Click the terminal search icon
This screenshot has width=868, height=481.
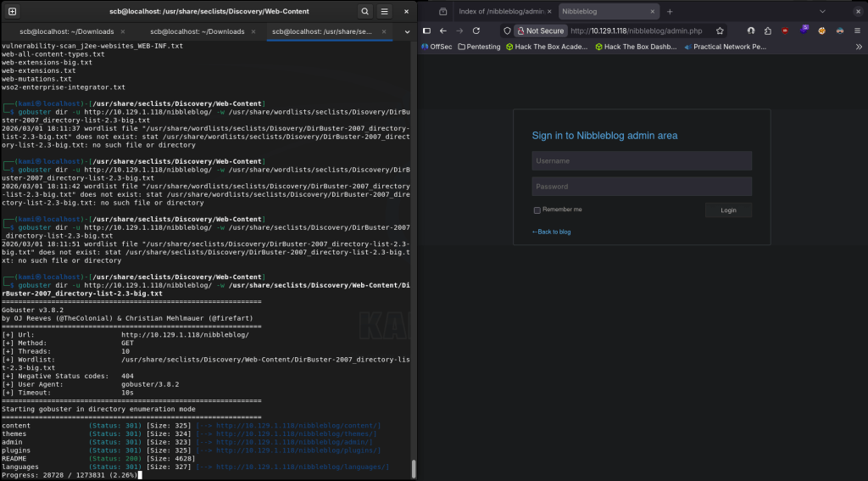pos(364,11)
